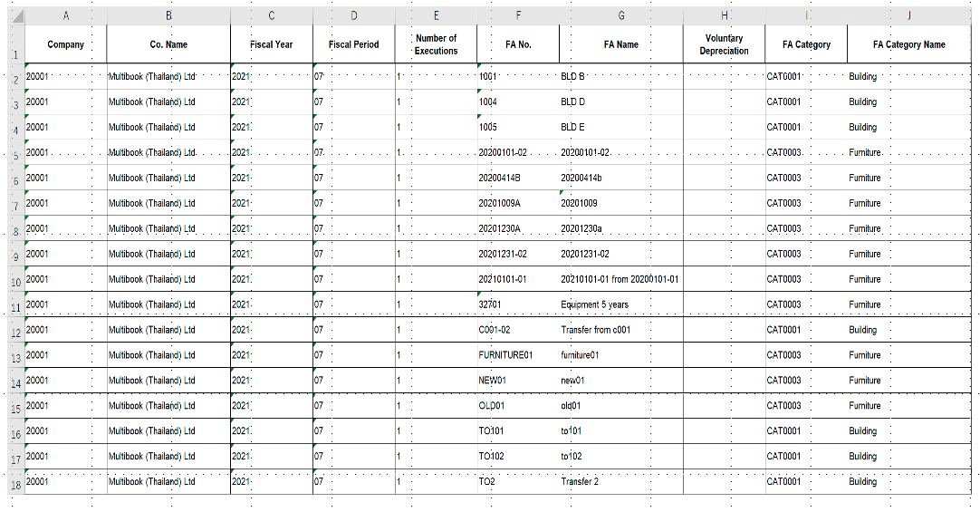Select column J header
The height and width of the screenshot is (512, 980).
tap(909, 15)
